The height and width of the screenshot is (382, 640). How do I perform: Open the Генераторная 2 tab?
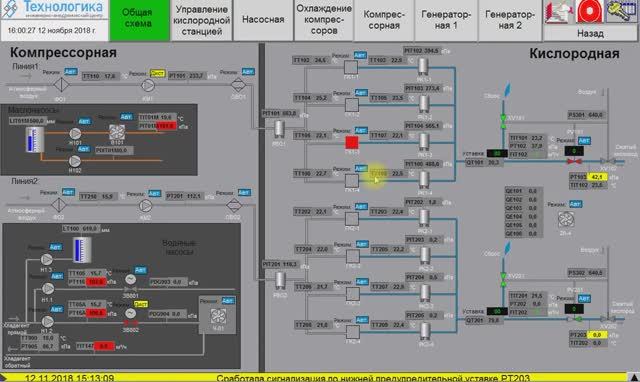[510, 20]
